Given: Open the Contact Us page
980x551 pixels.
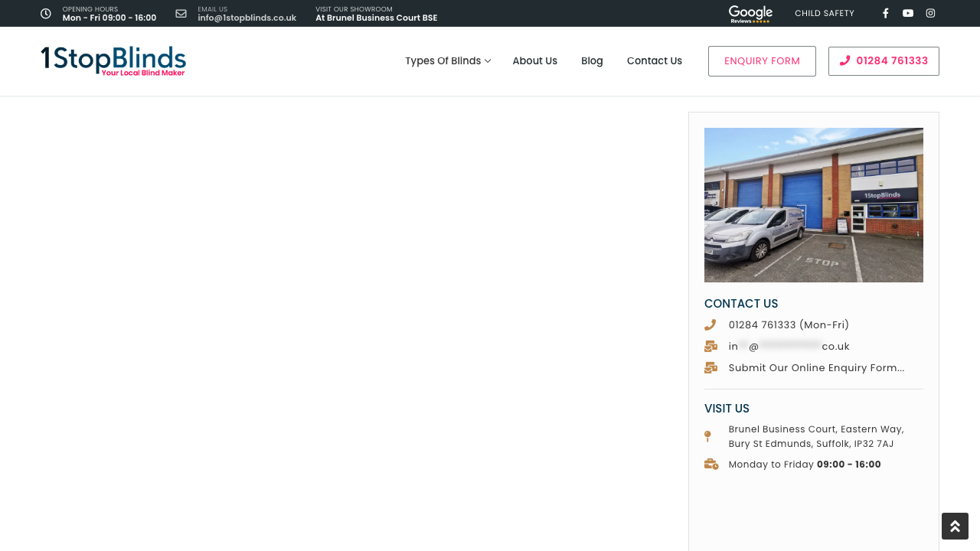Looking at the screenshot, I should pyautogui.click(x=654, y=60).
